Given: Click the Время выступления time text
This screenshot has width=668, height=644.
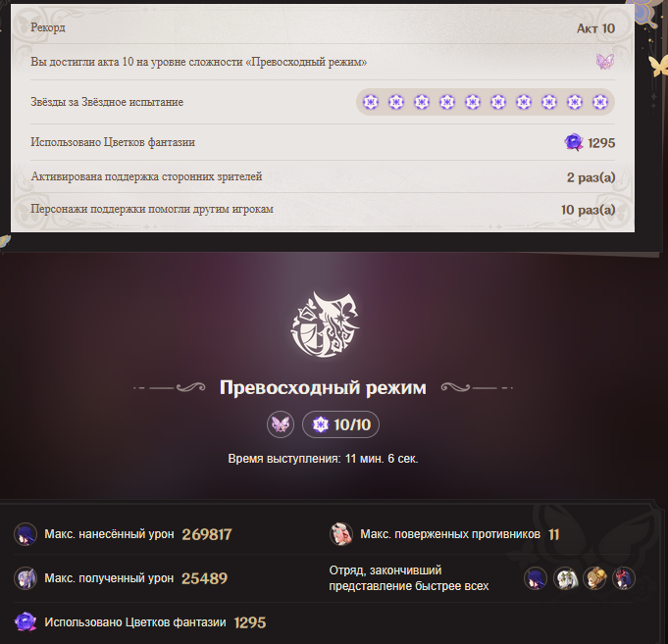Looking at the screenshot, I should point(323,459).
